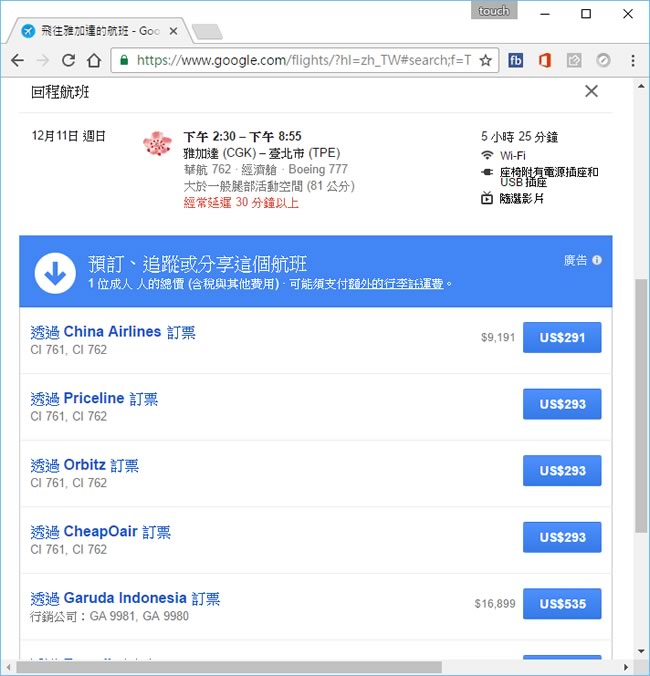
Task: Close the return flight details panel
Action: (x=591, y=91)
